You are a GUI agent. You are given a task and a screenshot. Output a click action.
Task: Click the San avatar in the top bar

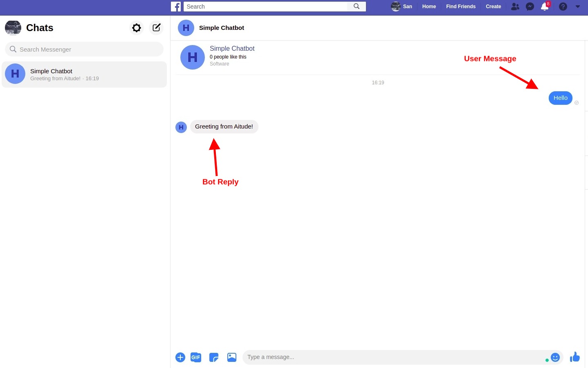pos(395,7)
